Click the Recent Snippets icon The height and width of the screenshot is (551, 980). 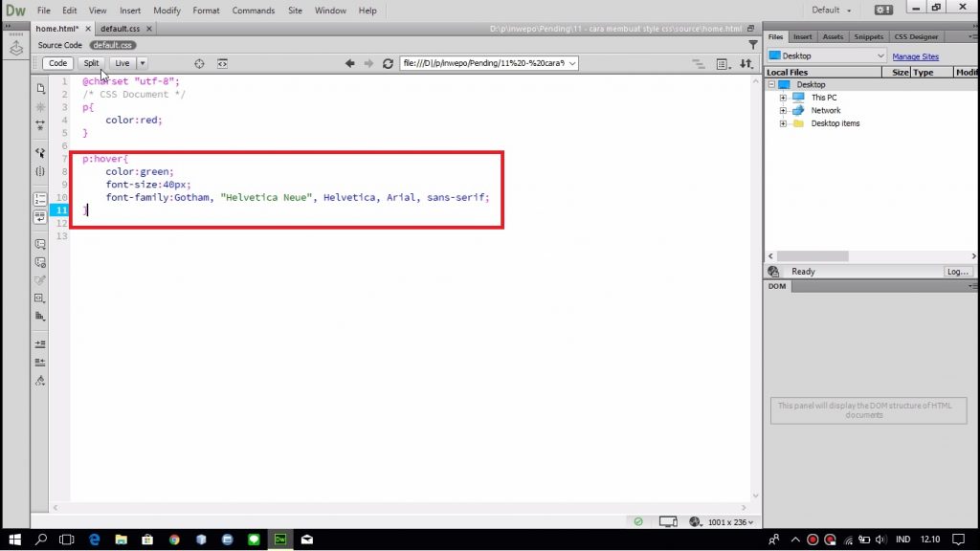click(40, 298)
